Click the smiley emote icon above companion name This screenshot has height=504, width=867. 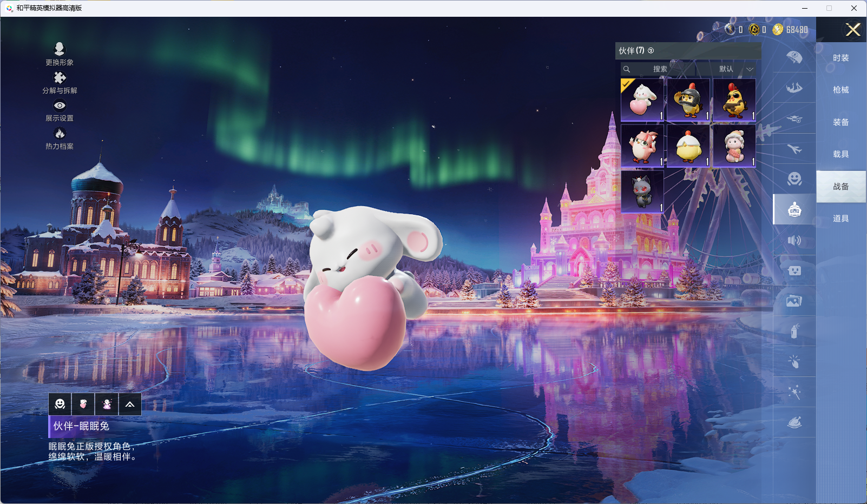[60, 404]
